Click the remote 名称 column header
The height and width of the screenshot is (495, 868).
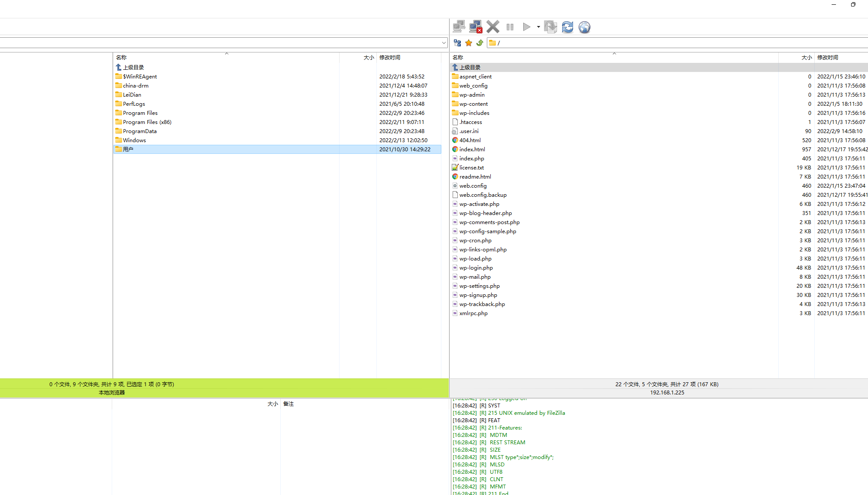point(614,57)
